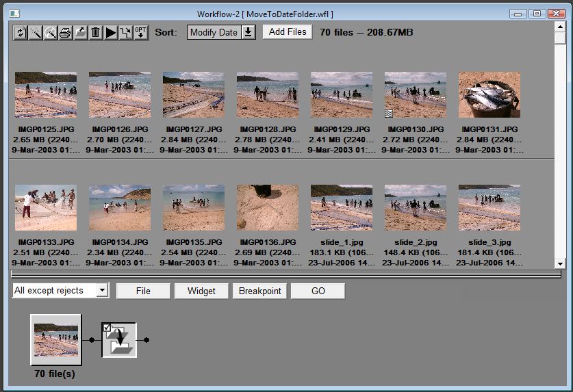This screenshot has width=573, height=392.
Task: Click the printer icon in toolbar
Action: pyautogui.click(x=66, y=32)
